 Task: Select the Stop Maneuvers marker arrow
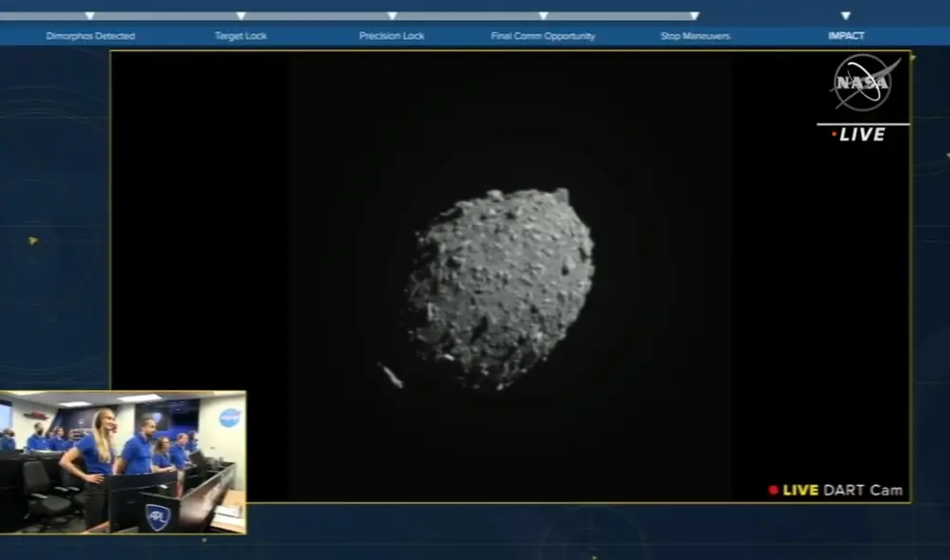pyautogui.click(x=693, y=15)
